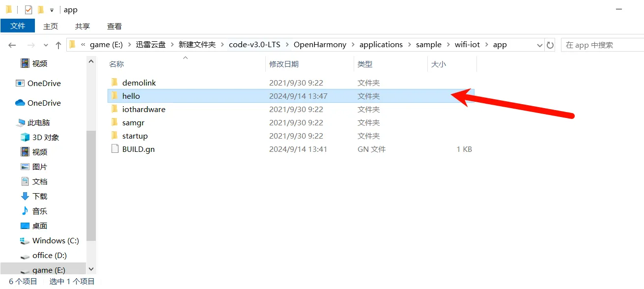Select the BUILD.gn file icon

click(x=114, y=149)
